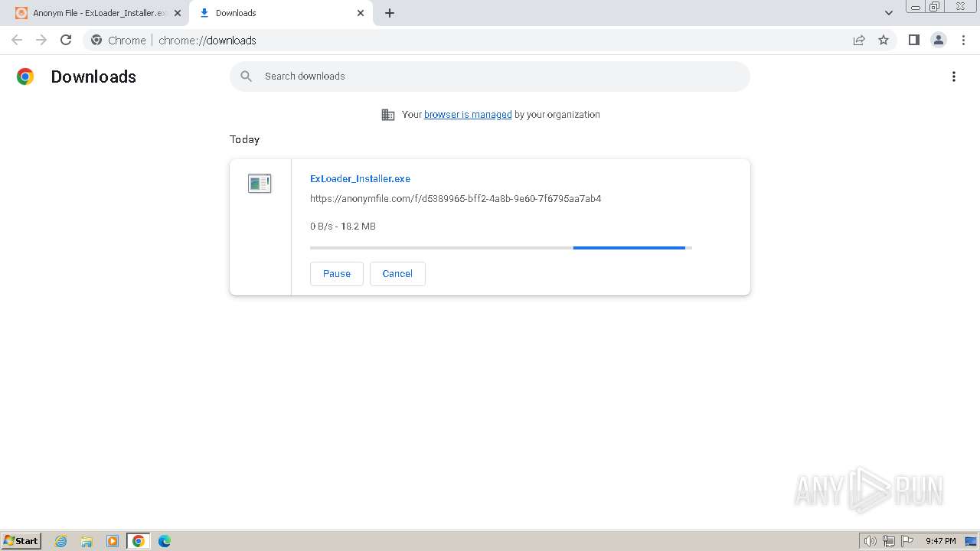Viewport: 980px width, 551px height.
Task: Open File Explorer from taskbar
Action: (x=87, y=541)
